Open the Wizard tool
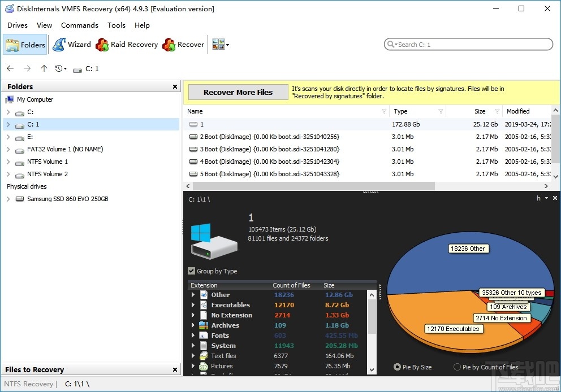The image size is (561, 392). coord(72,45)
